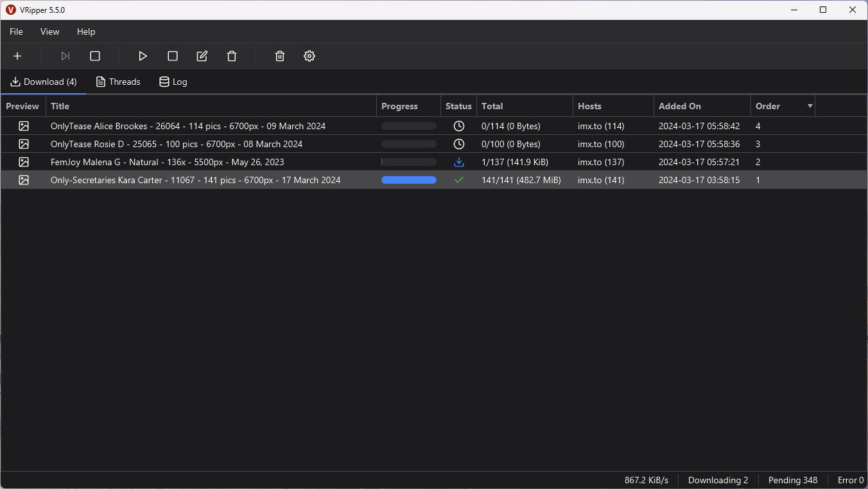Screen dimensions: 868x489
Task: Click the start all downloads toolbar icon
Action: coord(65,56)
